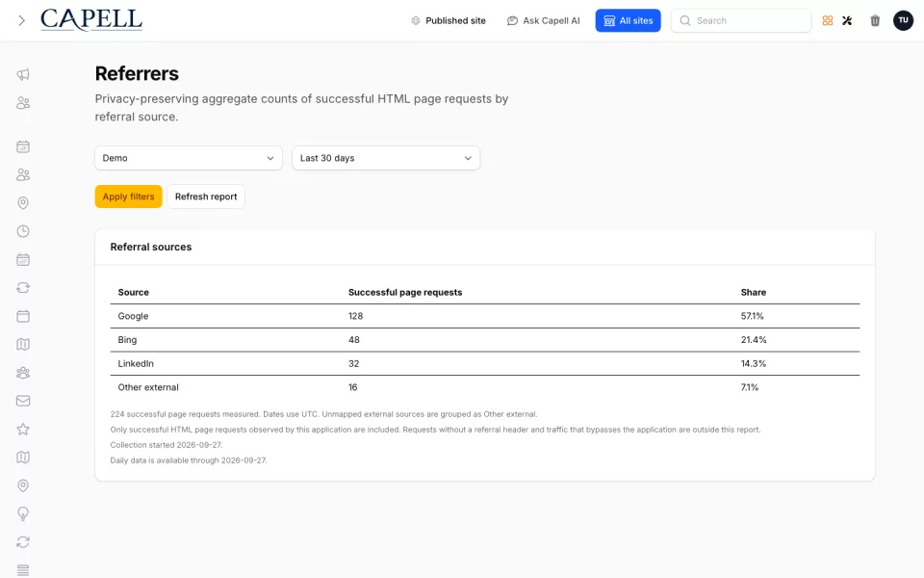Image resolution: width=924 pixels, height=578 pixels.
Task: Open the envelope mail icon in sidebar
Action: click(x=23, y=401)
